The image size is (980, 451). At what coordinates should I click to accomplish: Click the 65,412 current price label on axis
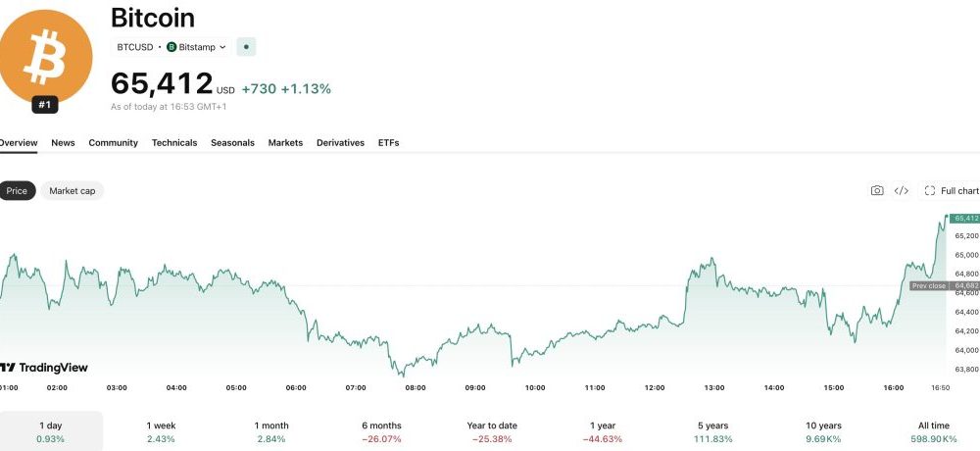coord(964,219)
